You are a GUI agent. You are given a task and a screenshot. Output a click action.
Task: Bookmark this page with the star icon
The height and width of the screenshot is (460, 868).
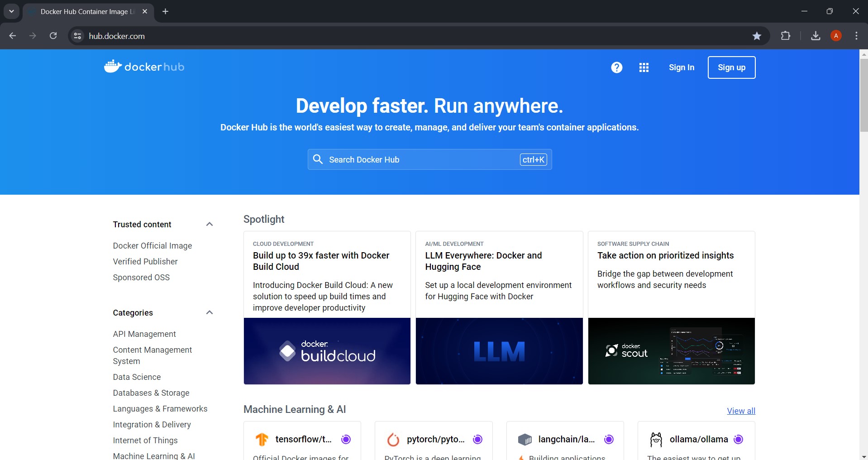click(x=757, y=36)
